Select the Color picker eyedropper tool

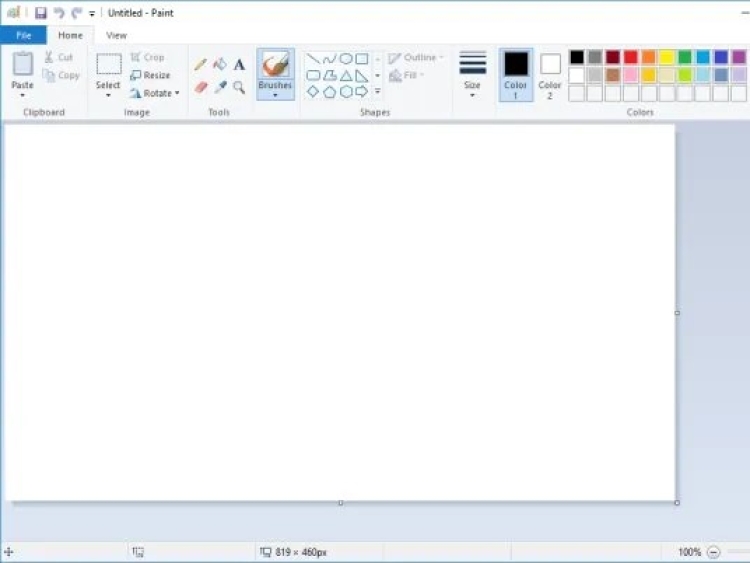tap(220, 88)
